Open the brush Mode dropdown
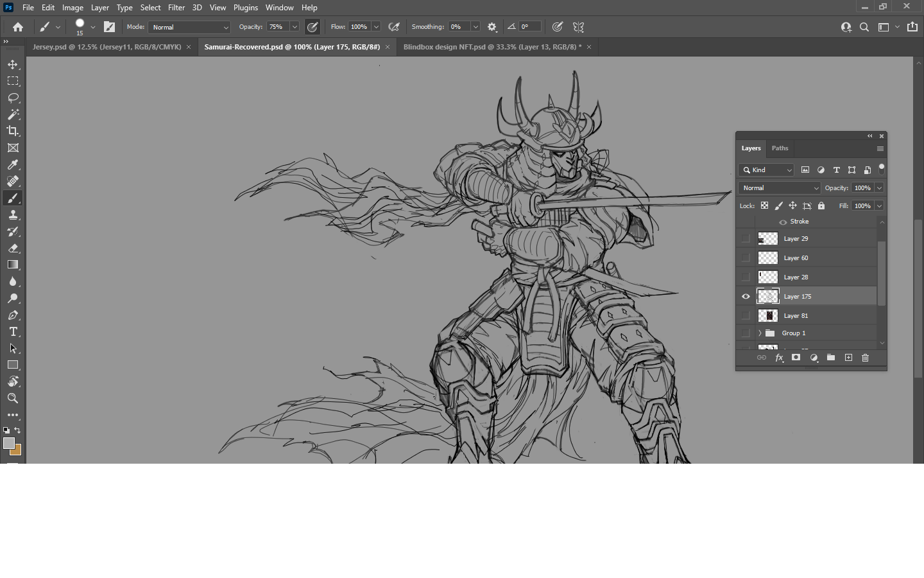The height and width of the screenshot is (578, 924). [189, 27]
